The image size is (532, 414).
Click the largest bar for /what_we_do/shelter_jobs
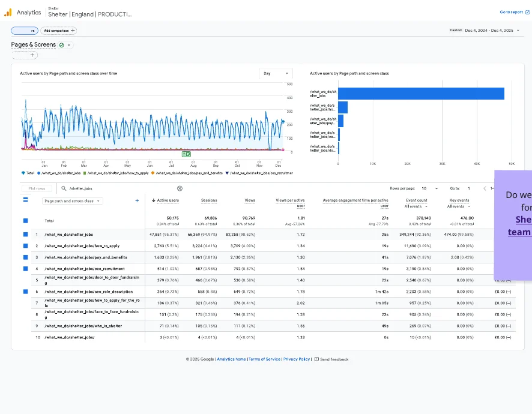point(421,94)
